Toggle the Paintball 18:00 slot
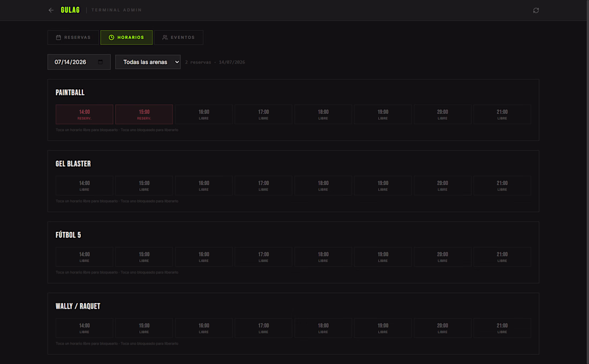The width and height of the screenshot is (589, 364). [323, 114]
